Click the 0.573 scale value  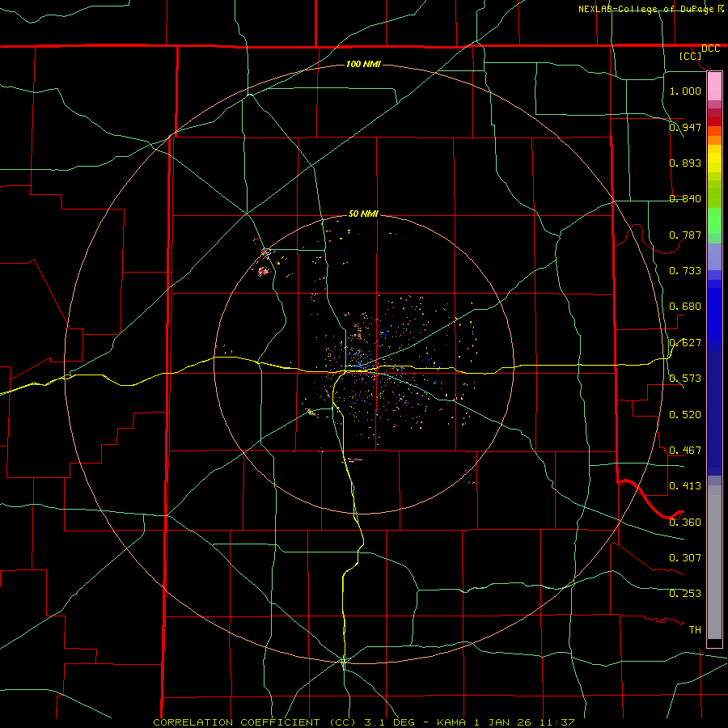pos(685,379)
